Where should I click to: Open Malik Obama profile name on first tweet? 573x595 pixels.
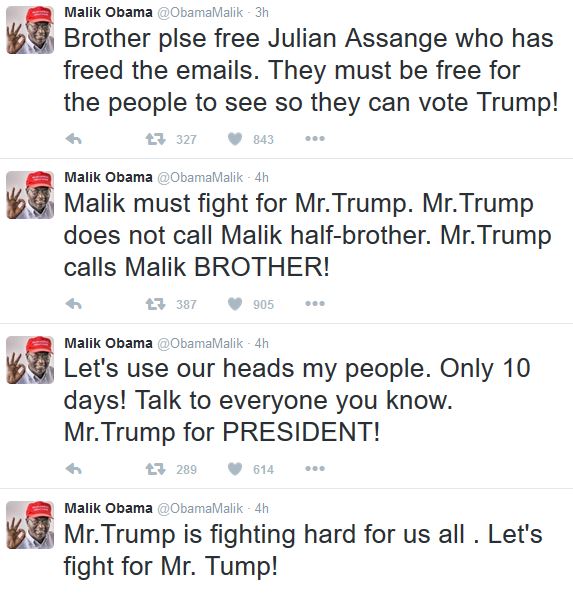click(x=109, y=12)
